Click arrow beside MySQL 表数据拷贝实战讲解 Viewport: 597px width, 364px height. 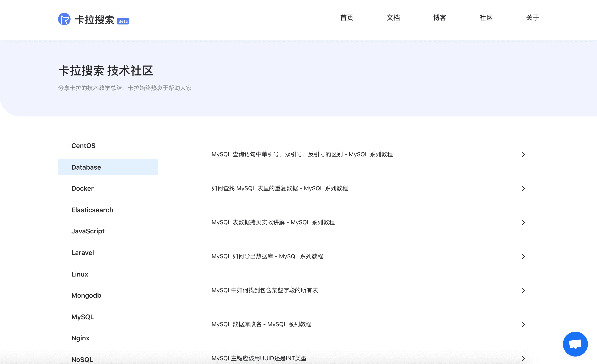523,222
